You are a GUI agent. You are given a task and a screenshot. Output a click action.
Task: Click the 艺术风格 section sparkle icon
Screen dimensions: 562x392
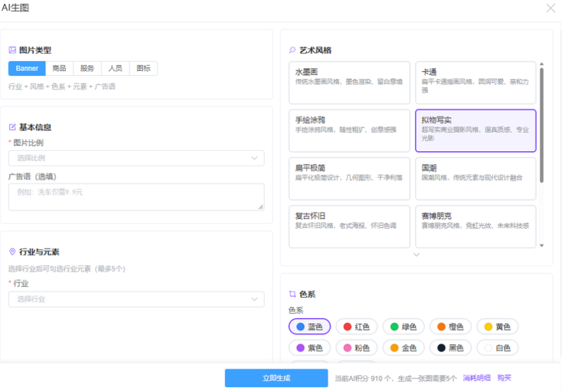click(293, 50)
